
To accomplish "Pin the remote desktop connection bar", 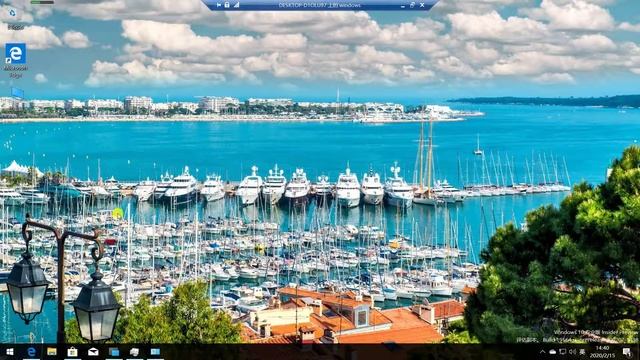I will click(x=219, y=5).
